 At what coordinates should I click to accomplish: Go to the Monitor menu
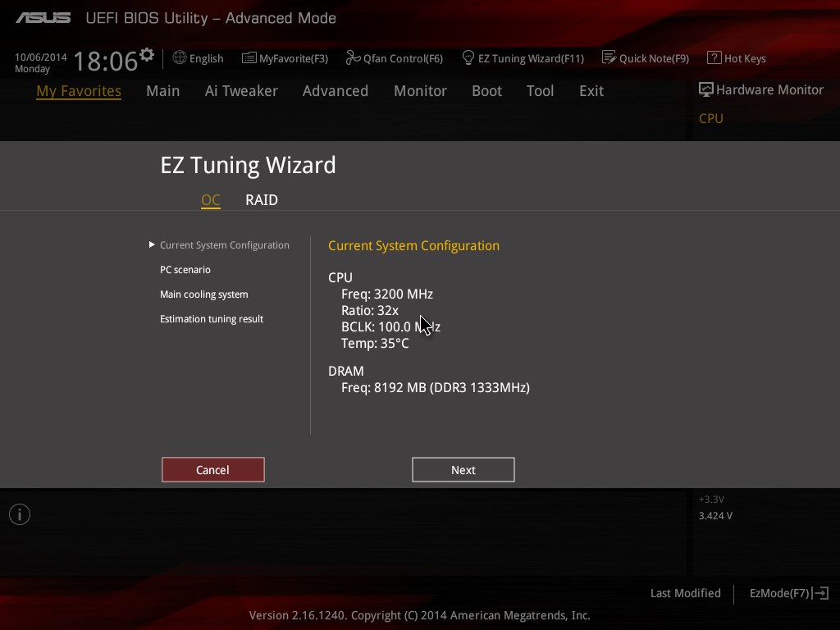click(x=420, y=91)
